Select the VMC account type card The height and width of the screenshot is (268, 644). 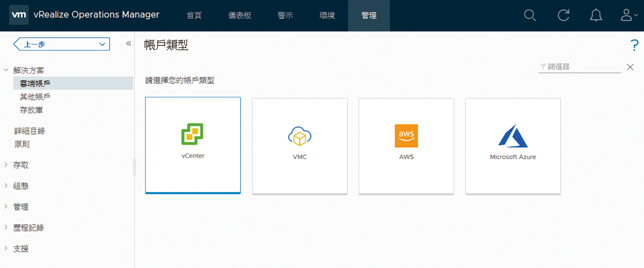300,146
